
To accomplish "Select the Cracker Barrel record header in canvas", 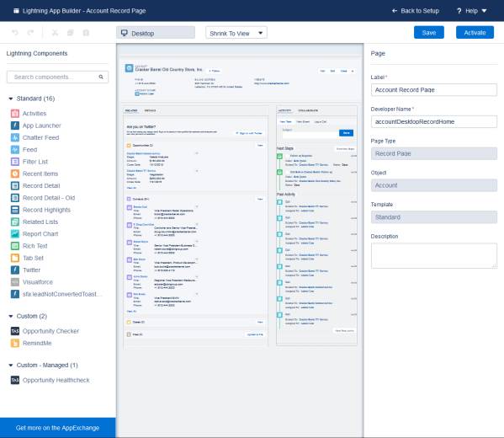I will [241, 80].
